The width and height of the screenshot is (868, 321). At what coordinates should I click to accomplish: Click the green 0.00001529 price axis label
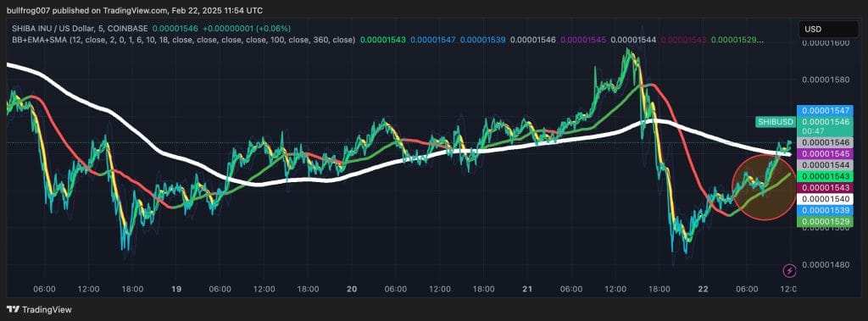pyautogui.click(x=826, y=221)
